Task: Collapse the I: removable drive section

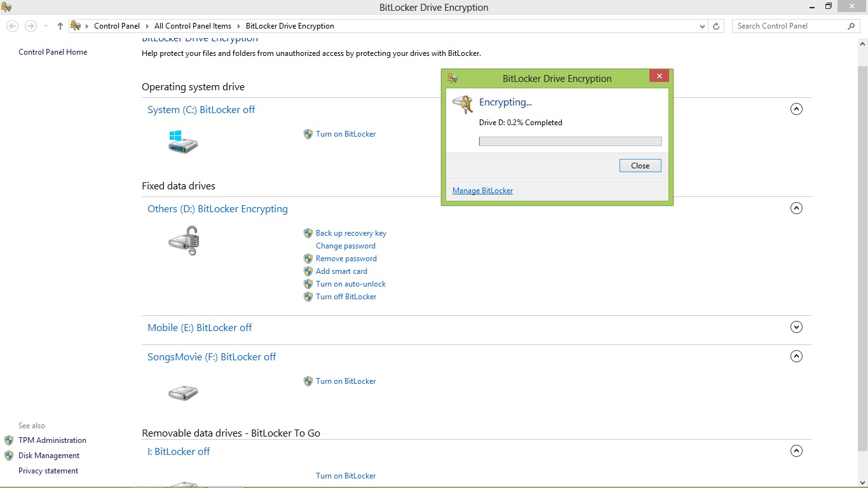Action: [x=796, y=451]
